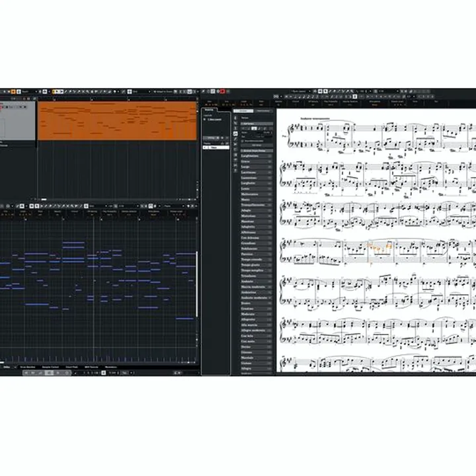476x476 pixels.
Task: Open Piano dropdown in key editor toolbar
Action: coord(174,206)
